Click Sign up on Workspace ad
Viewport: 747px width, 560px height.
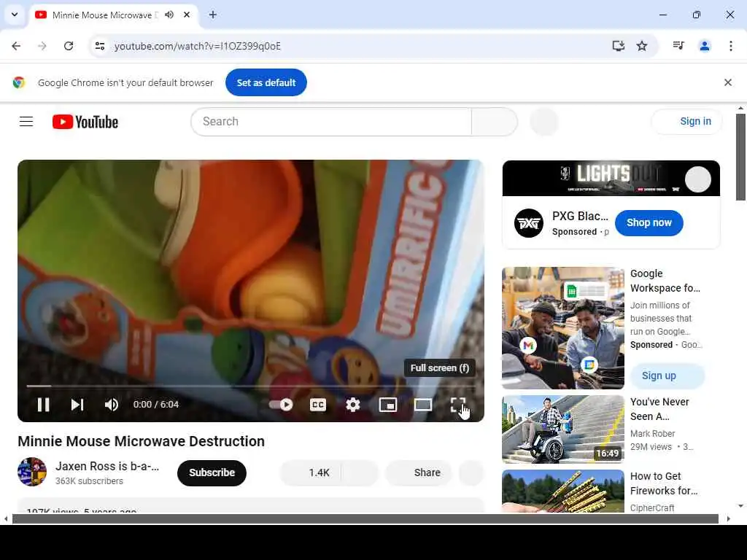click(x=667, y=376)
